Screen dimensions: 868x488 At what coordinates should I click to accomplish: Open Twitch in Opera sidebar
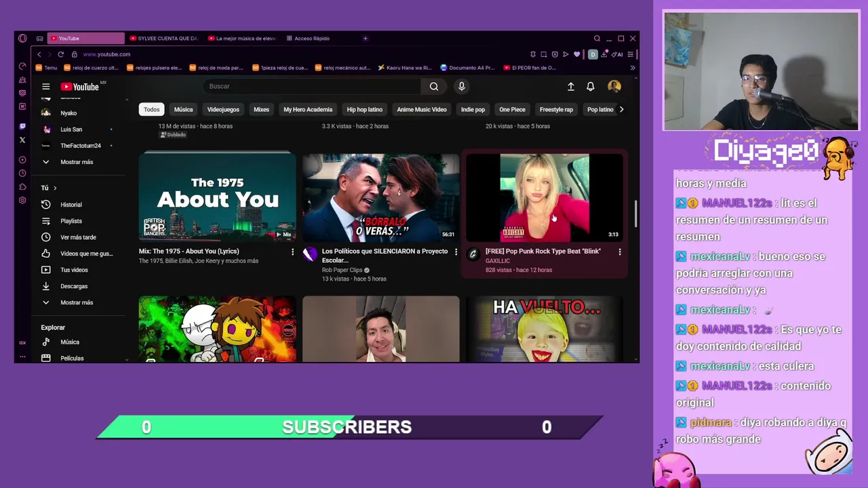pyautogui.click(x=22, y=126)
